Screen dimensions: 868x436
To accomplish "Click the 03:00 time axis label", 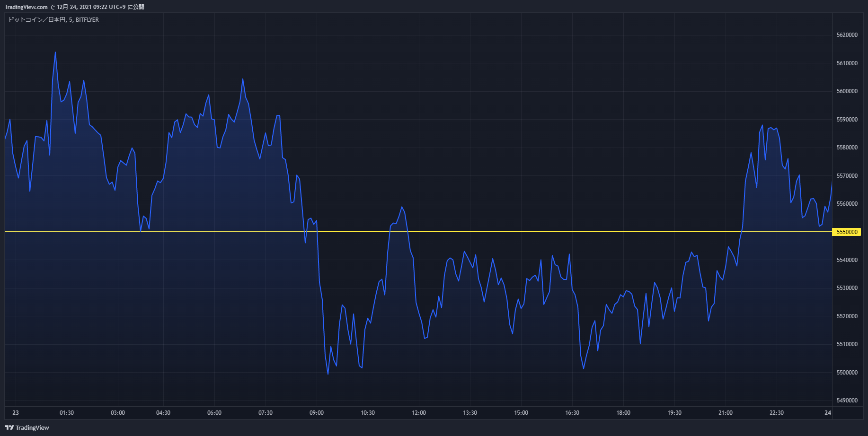I will [x=118, y=413].
